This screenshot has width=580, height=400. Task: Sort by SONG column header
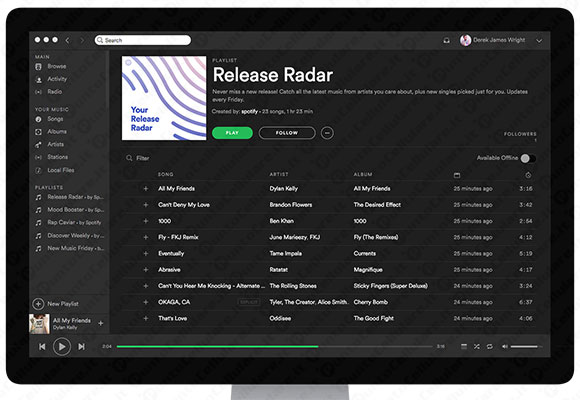click(x=166, y=174)
